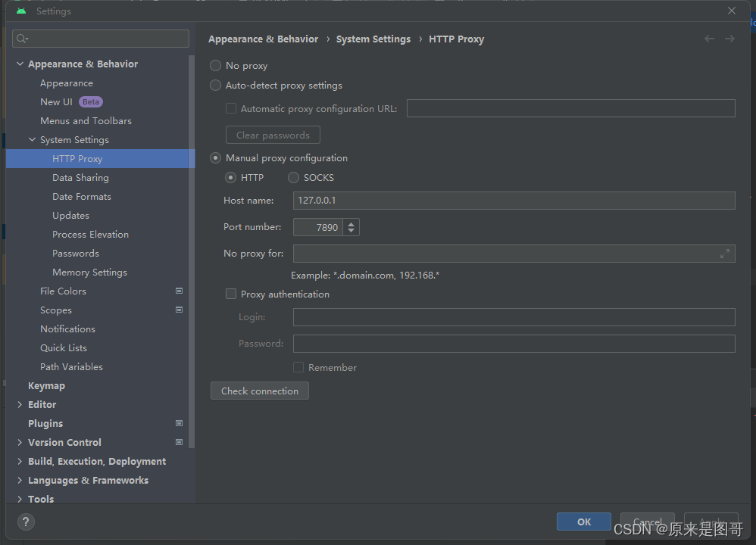756x545 pixels.
Task: Increase the port number with the stepper arrow
Action: pyautogui.click(x=351, y=223)
